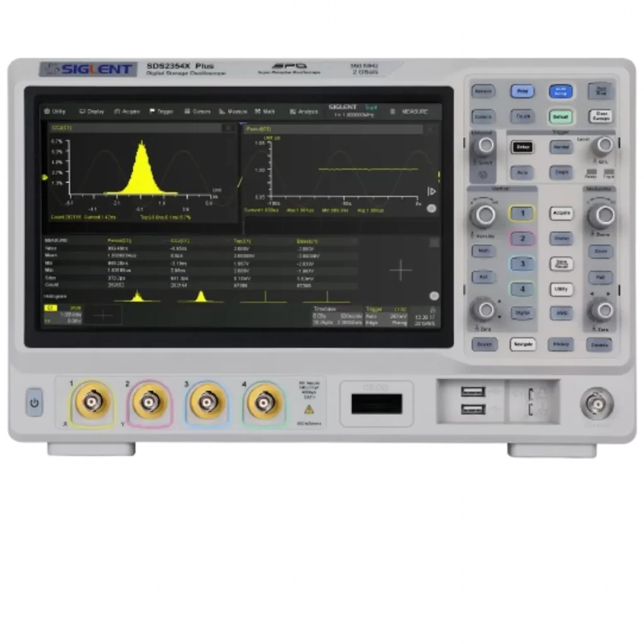Image resolution: width=644 pixels, height=644 pixels.
Task: Toggle acquisition with the Run/Stop button
Action: pos(599,91)
